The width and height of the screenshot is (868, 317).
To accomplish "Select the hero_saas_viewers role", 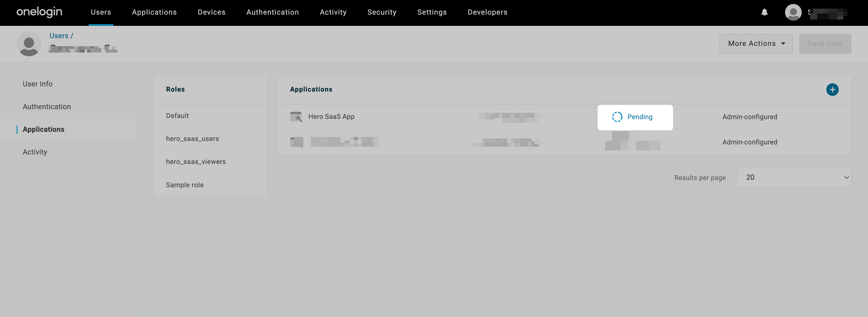I will 196,162.
